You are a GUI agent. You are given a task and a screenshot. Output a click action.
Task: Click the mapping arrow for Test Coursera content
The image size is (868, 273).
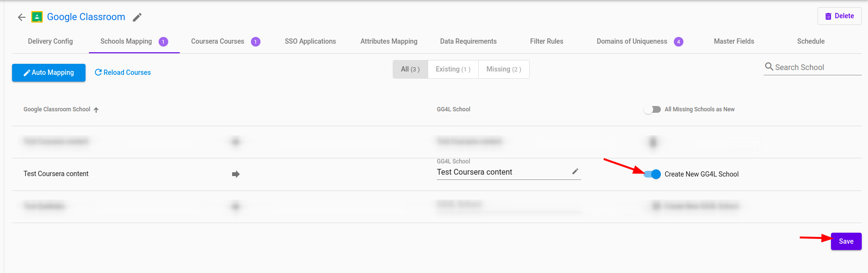(236, 174)
